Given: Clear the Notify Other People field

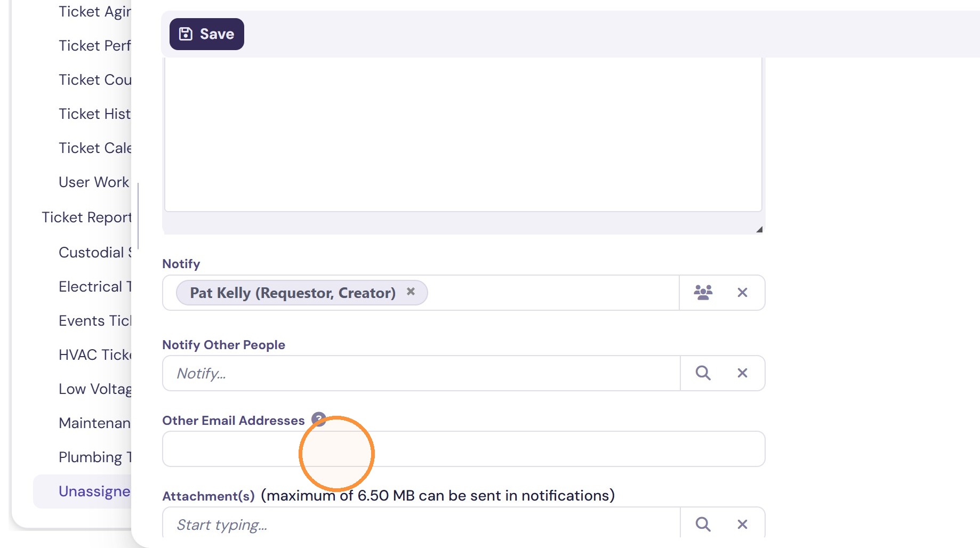Looking at the screenshot, I should coord(742,373).
